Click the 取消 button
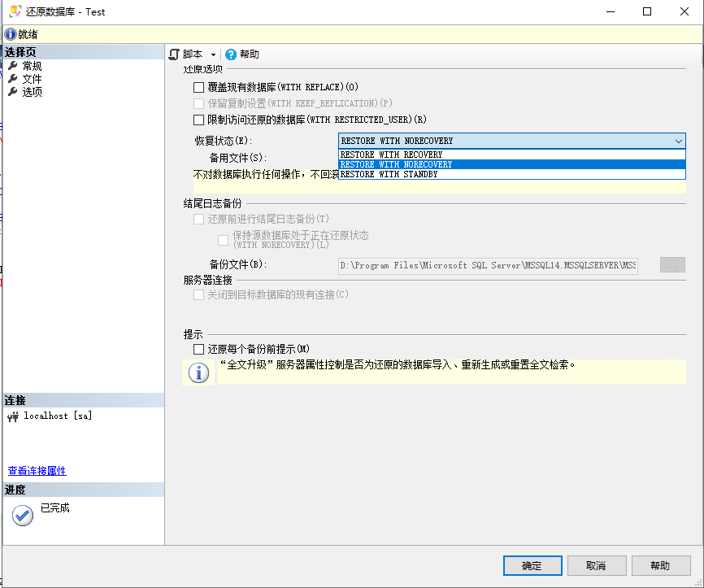Image resolution: width=704 pixels, height=588 pixels. click(597, 565)
